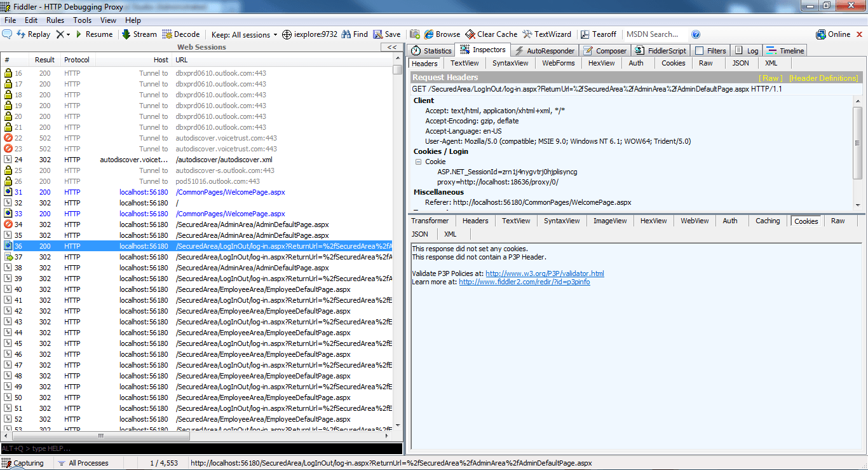The height and width of the screenshot is (470, 868).
Task: Clear Cache from toolbar
Action: [491, 34]
